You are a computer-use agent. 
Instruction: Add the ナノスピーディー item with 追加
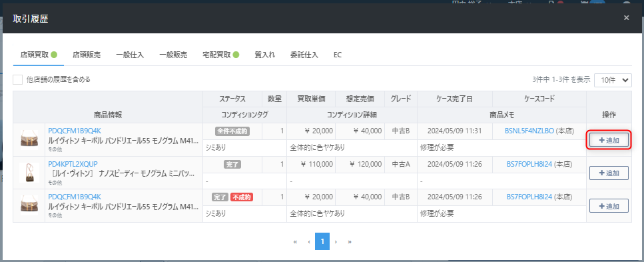coord(609,173)
